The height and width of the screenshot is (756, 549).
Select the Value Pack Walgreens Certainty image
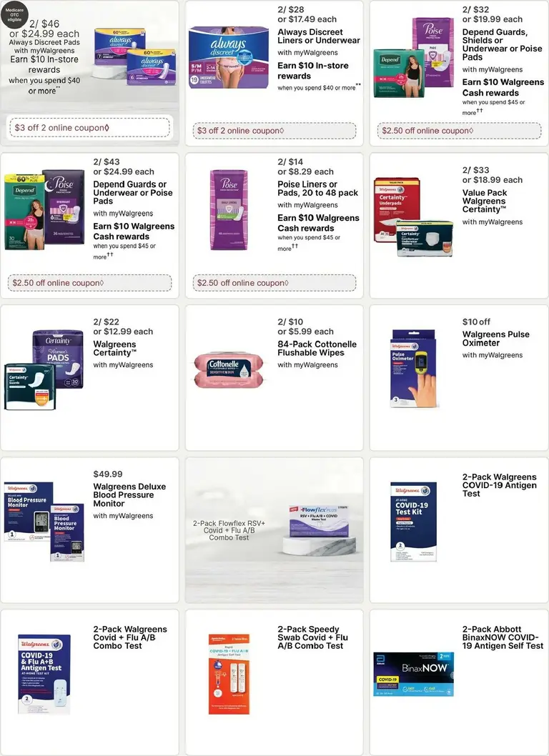pos(414,217)
